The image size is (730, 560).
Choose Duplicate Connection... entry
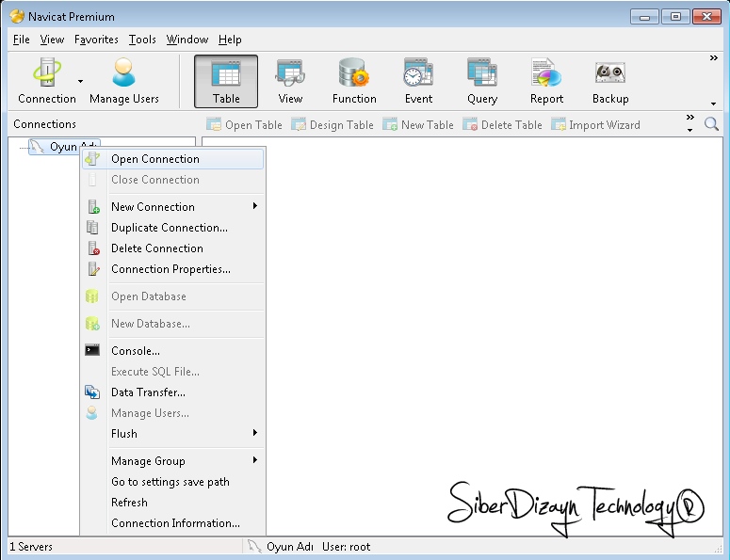tap(172, 228)
